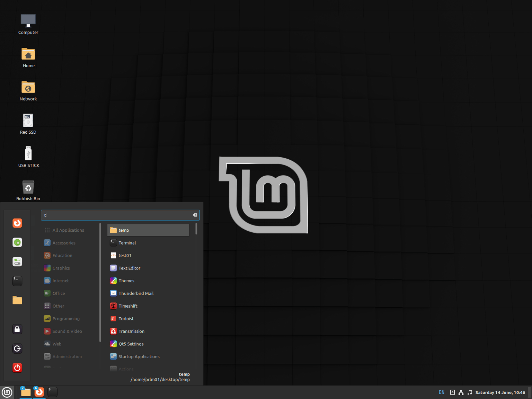Launch Timeshift from search results
The height and width of the screenshot is (399, 532).
(148, 306)
